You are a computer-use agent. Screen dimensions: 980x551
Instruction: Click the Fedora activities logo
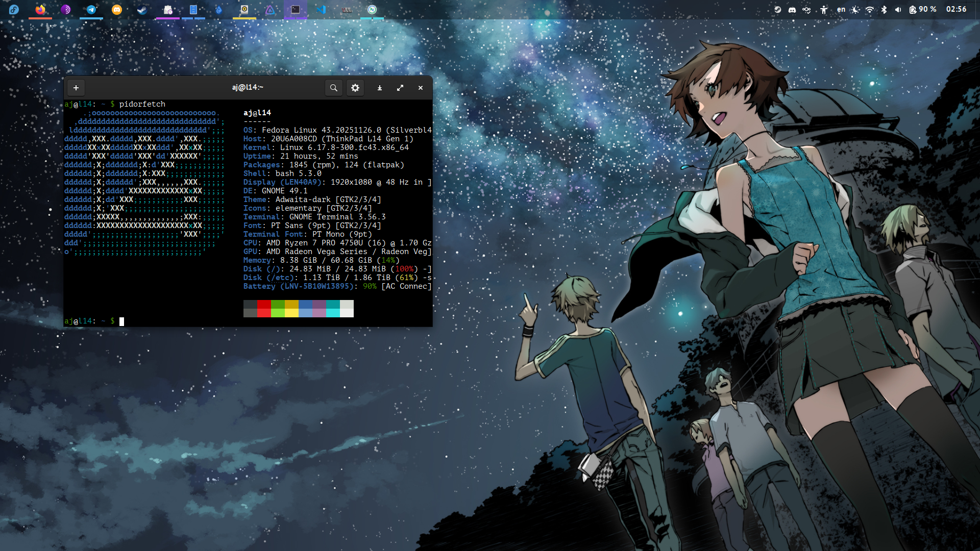(14, 9)
